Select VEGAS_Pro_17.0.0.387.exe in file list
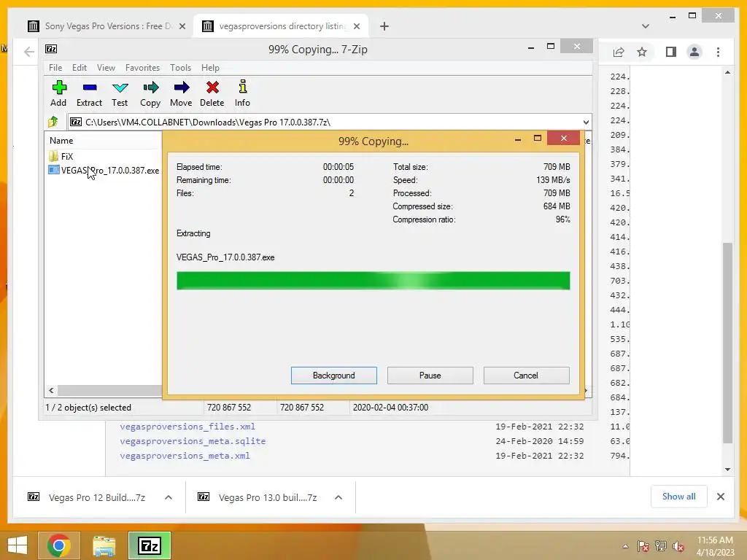 (104, 170)
